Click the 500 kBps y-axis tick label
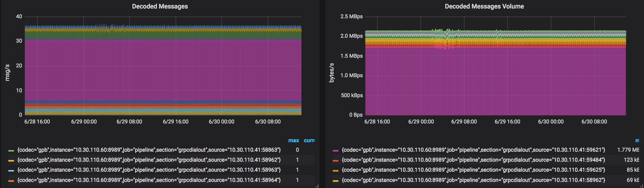This screenshot has height=188, width=644. pyautogui.click(x=352, y=95)
